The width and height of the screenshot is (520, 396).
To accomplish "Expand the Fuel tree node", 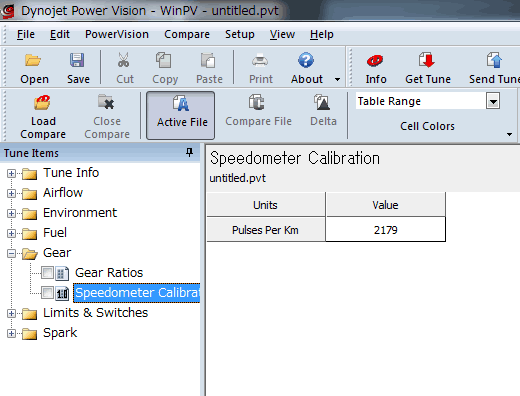I will click(11, 233).
